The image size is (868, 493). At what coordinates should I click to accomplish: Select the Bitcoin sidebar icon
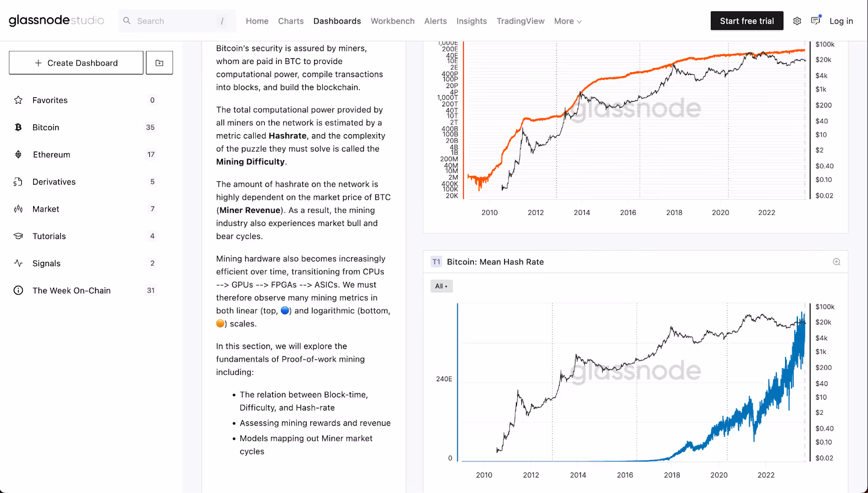(18, 127)
